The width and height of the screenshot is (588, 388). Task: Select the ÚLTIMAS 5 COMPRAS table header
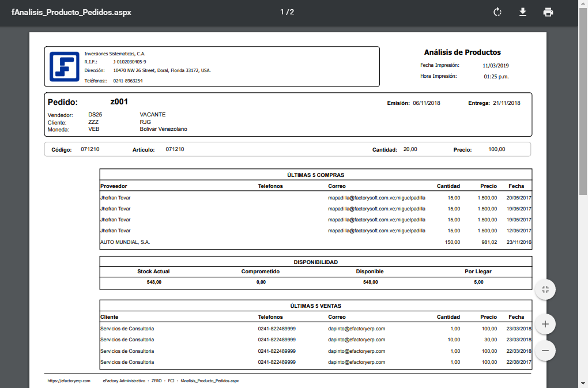click(315, 175)
